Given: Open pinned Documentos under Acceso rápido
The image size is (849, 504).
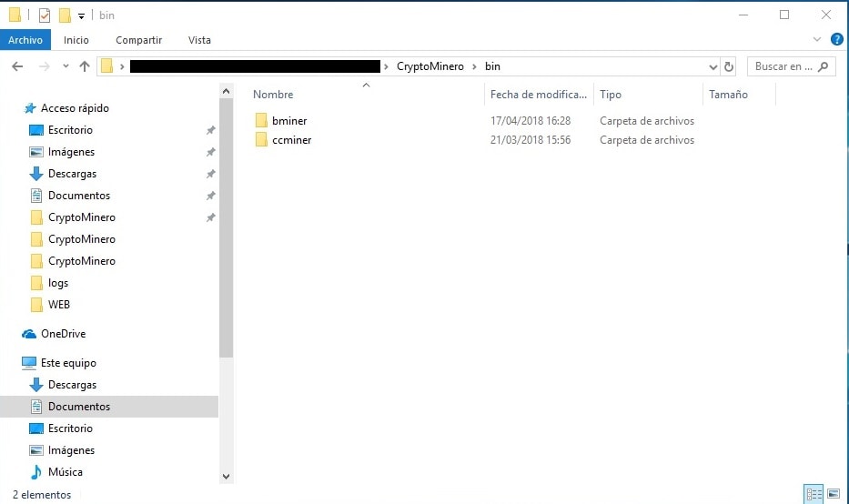Looking at the screenshot, I should point(79,196).
